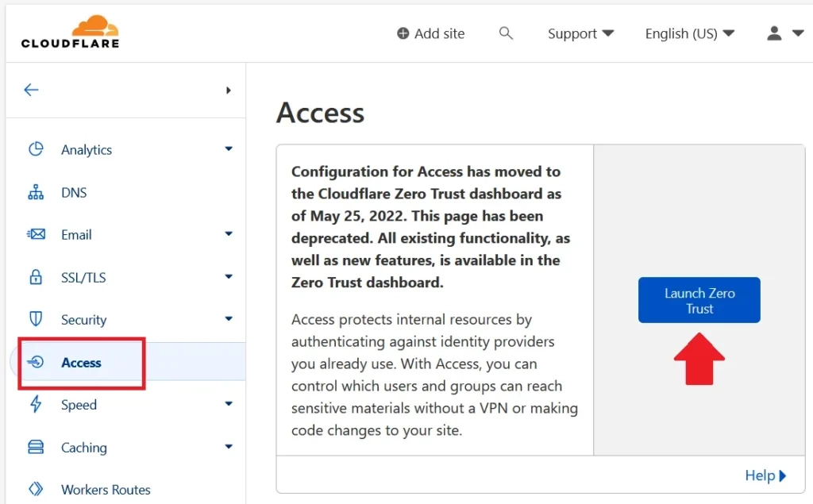Click the Add site plus icon
The height and width of the screenshot is (504, 813).
point(403,33)
